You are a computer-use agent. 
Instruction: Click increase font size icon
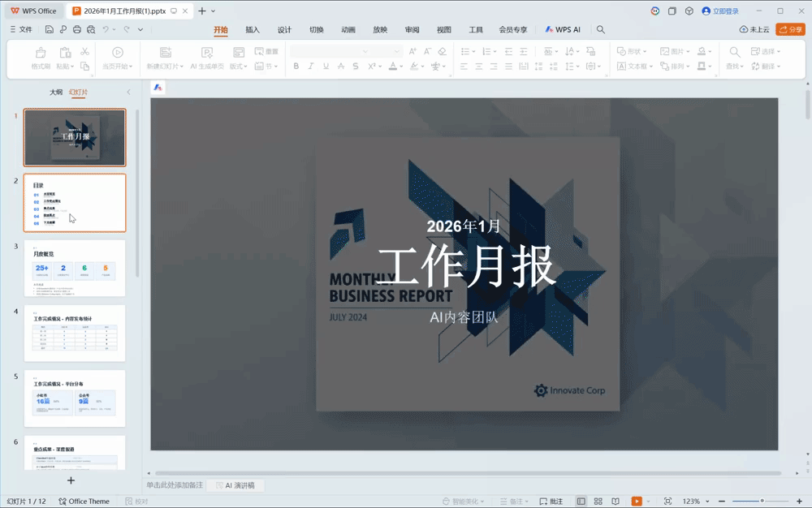(412, 51)
